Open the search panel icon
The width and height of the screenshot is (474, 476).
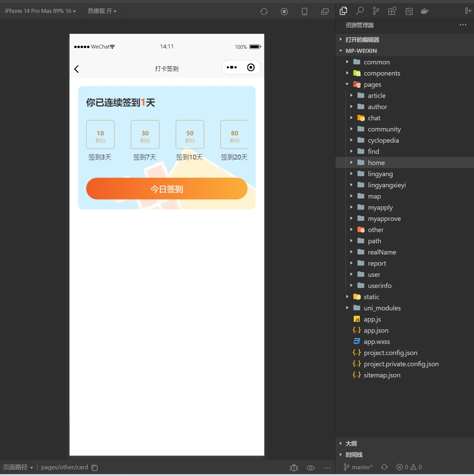click(x=360, y=11)
